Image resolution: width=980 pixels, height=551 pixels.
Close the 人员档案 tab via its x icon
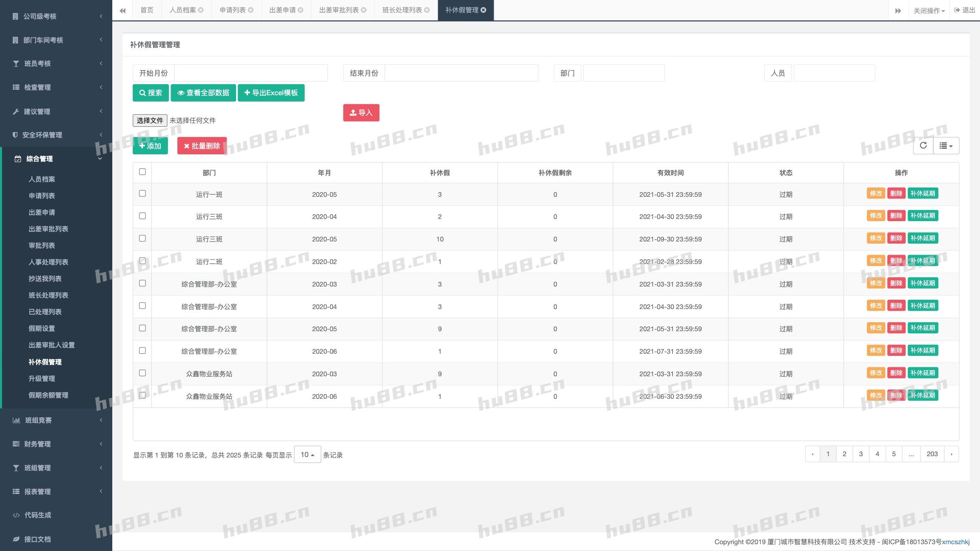(201, 10)
